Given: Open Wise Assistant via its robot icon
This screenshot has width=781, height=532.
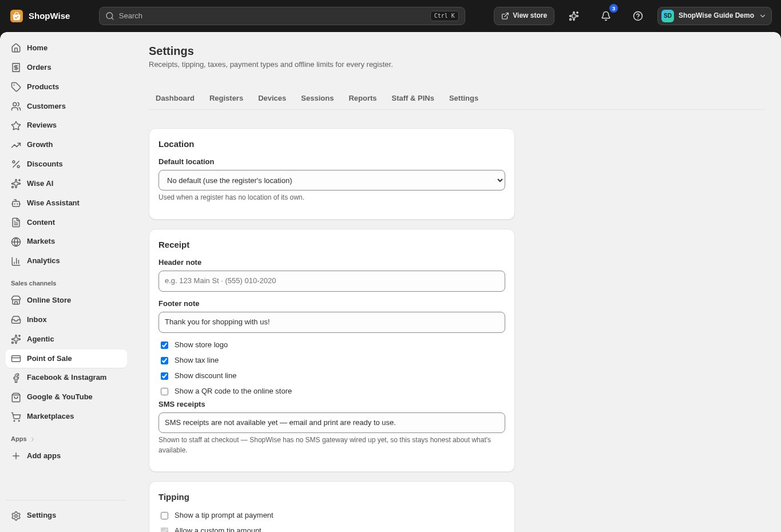Looking at the screenshot, I should click(16, 203).
